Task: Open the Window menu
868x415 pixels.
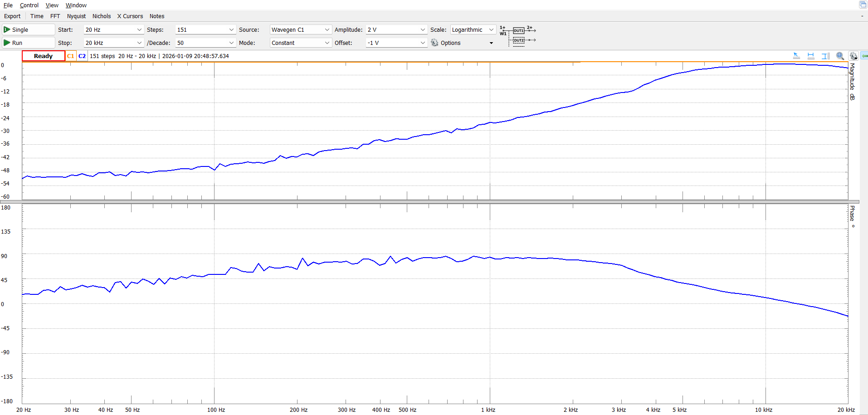Action: click(x=76, y=5)
